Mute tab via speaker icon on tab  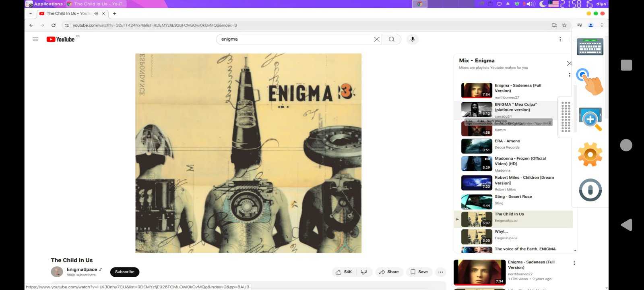[96, 13]
